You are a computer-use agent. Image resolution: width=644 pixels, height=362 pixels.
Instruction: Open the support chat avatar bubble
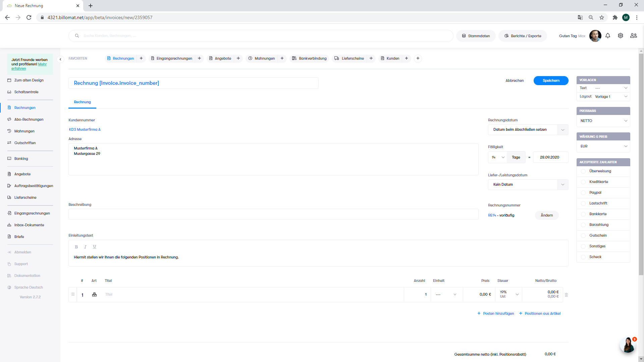(x=628, y=345)
